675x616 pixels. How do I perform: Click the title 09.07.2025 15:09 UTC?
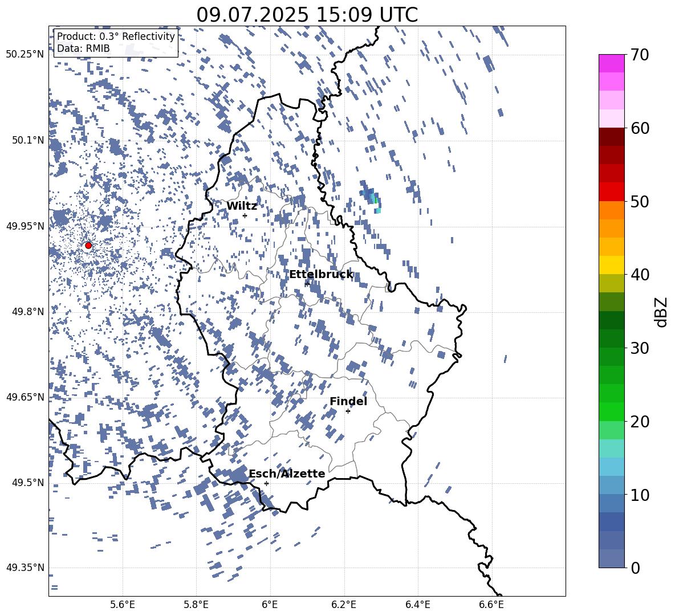pyautogui.click(x=307, y=15)
